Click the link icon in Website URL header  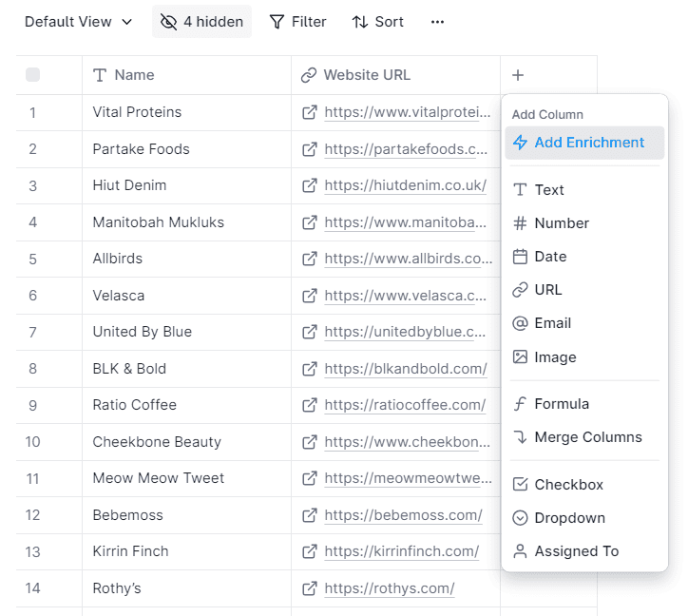[x=309, y=75]
